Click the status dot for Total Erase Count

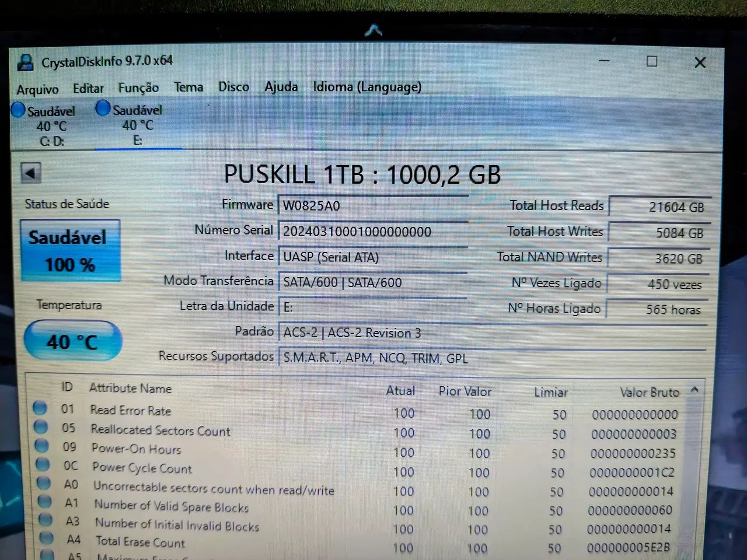coord(47,538)
